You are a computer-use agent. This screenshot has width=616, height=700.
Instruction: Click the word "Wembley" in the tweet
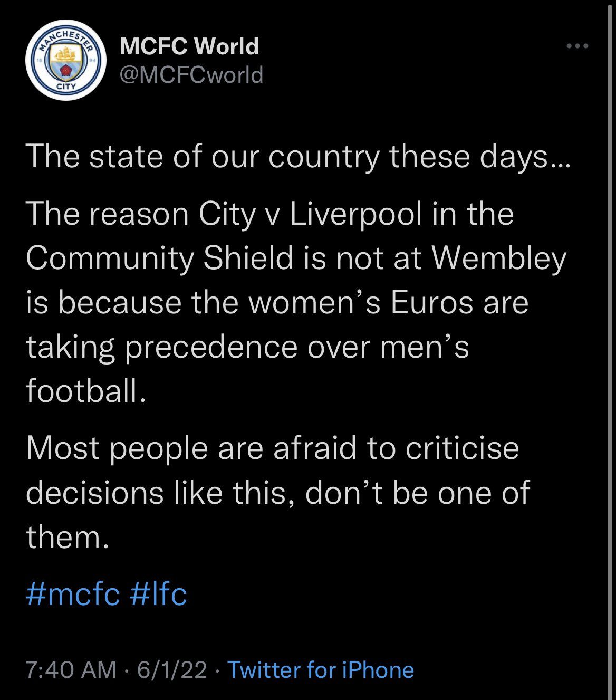tap(499, 258)
